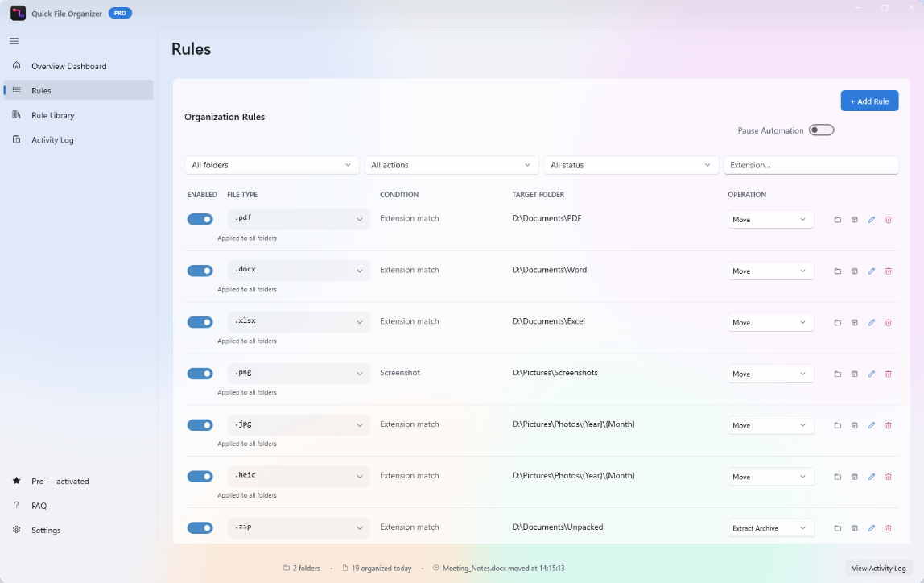Delete the .png rule trash icon

pyautogui.click(x=889, y=374)
